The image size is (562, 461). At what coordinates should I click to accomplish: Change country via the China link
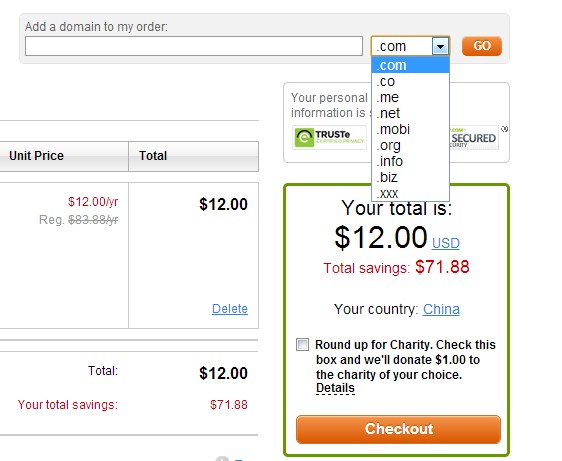tap(441, 309)
